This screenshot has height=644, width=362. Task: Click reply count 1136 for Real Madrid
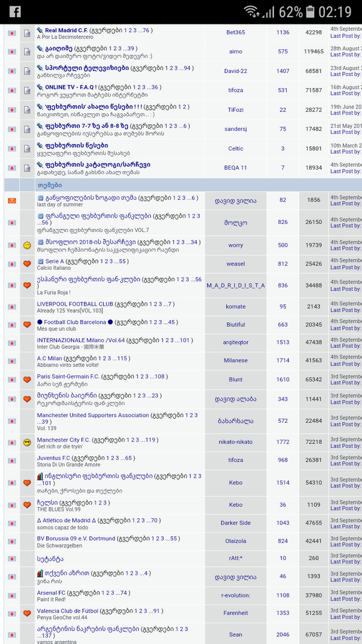pyautogui.click(x=283, y=33)
